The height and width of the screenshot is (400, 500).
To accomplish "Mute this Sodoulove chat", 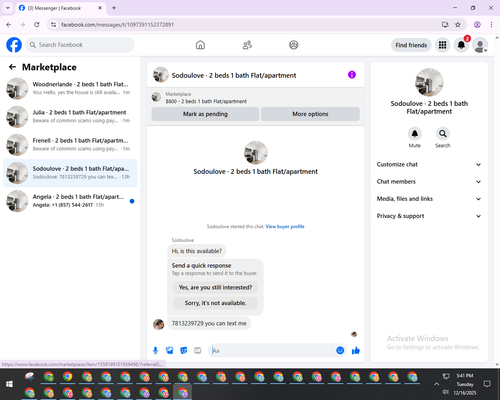I will [x=415, y=134].
